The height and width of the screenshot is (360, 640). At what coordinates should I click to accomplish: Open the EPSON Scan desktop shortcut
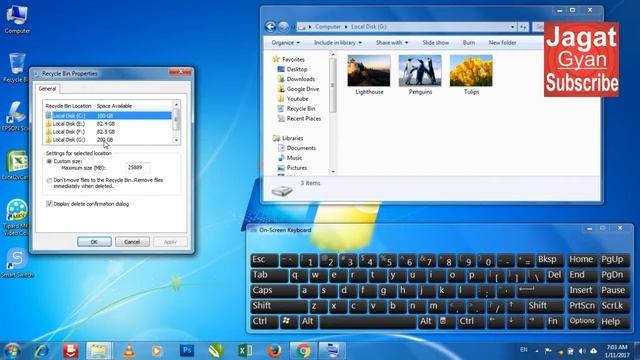pyautogui.click(x=16, y=116)
